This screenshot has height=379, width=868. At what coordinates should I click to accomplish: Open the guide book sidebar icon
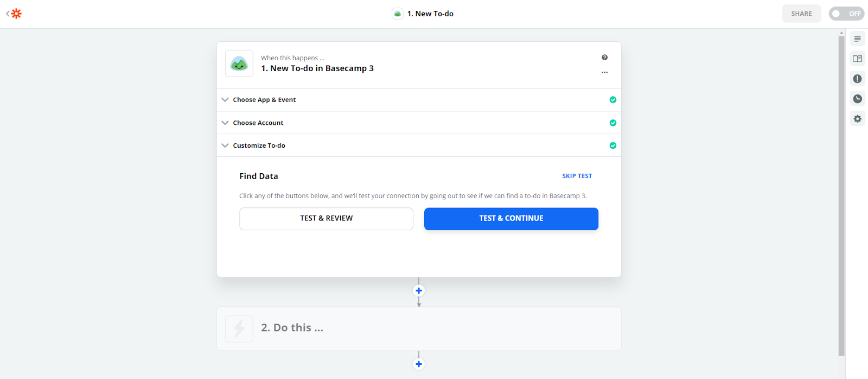[x=858, y=59]
